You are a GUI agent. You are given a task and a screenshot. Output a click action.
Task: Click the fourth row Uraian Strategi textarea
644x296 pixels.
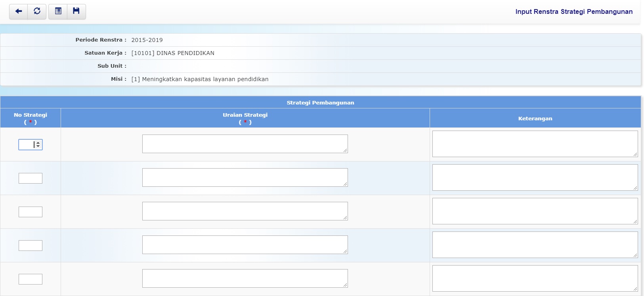click(245, 245)
